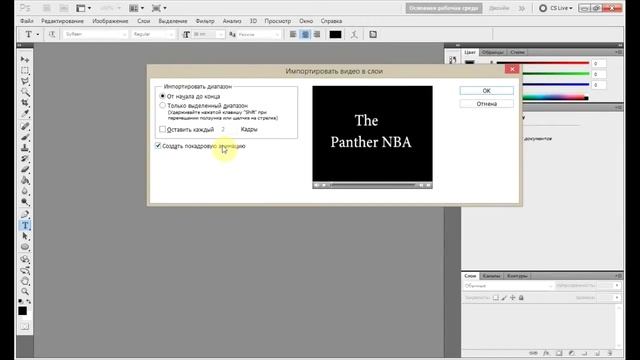
Task: Select the History Brush tool
Action: click(25, 159)
